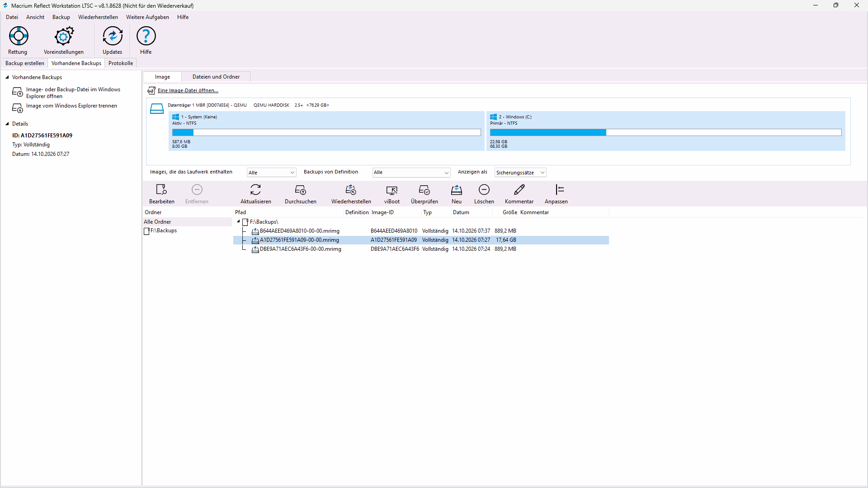Click the B644AEED469A8010 image file icon
Screen dimensions: 868x488
(x=255, y=231)
